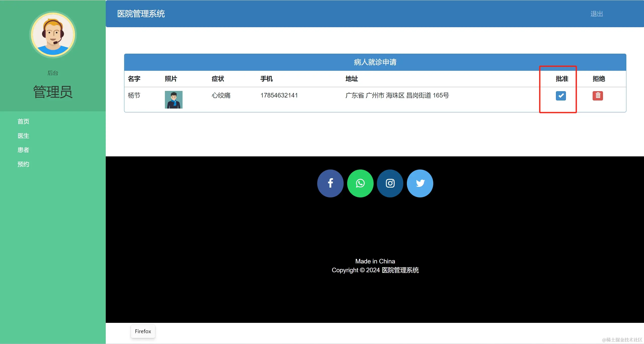Click the 拒绝 column header
Viewport: 644px width, 344px height.
coord(599,79)
